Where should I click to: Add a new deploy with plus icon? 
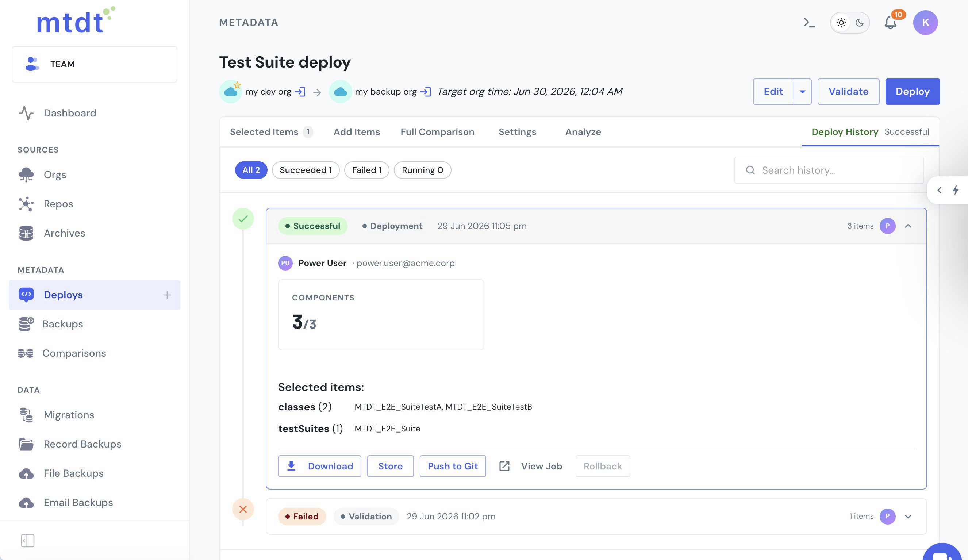(x=167, y=295)
